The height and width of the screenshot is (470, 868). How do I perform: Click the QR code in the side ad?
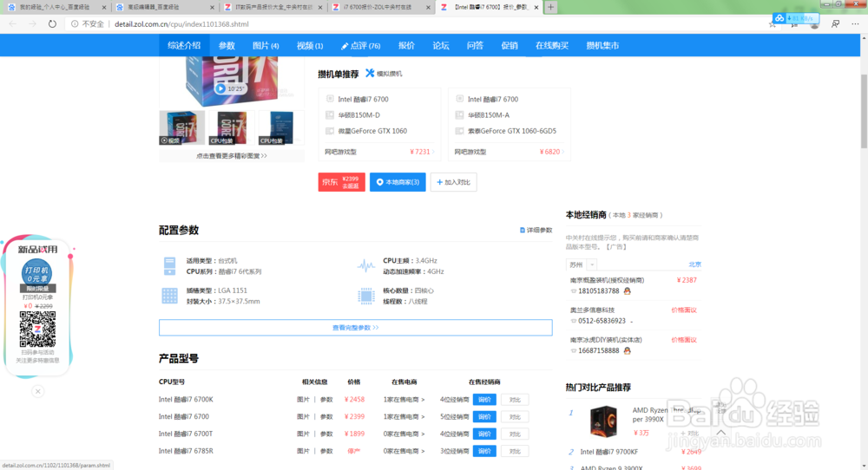pyautogui.click(x=37, y=329)
